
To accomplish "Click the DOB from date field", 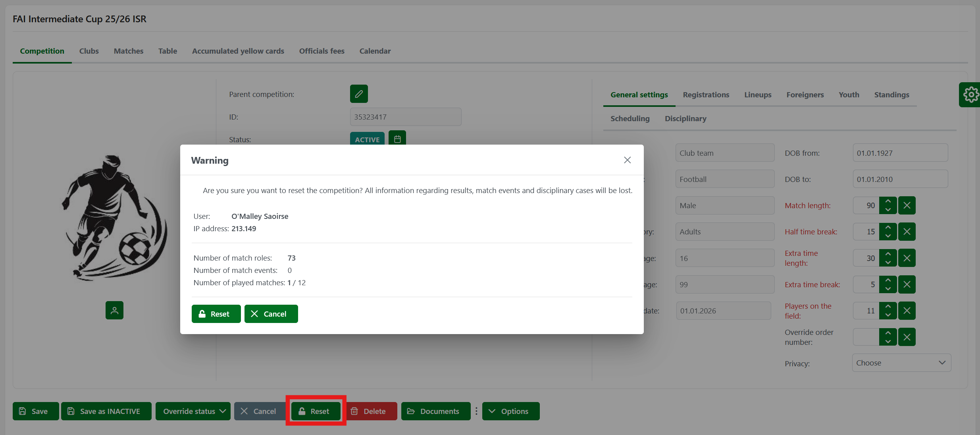I will click(900, 153).
